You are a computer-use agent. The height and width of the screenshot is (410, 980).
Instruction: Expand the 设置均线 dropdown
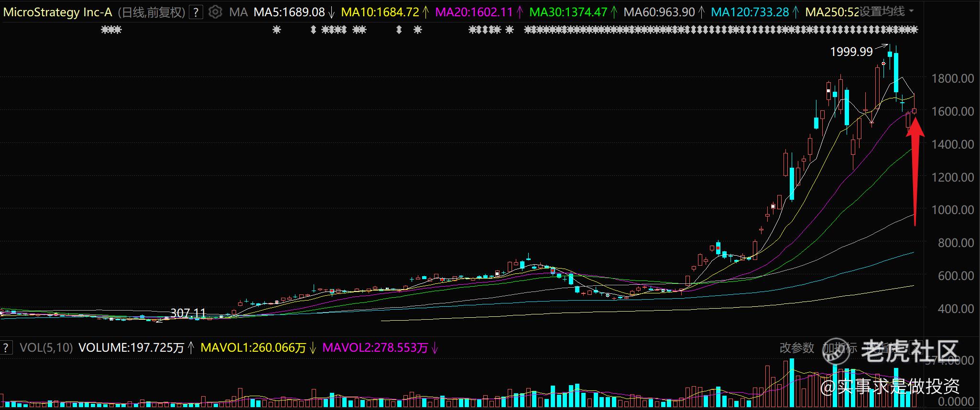coord(887,11)
